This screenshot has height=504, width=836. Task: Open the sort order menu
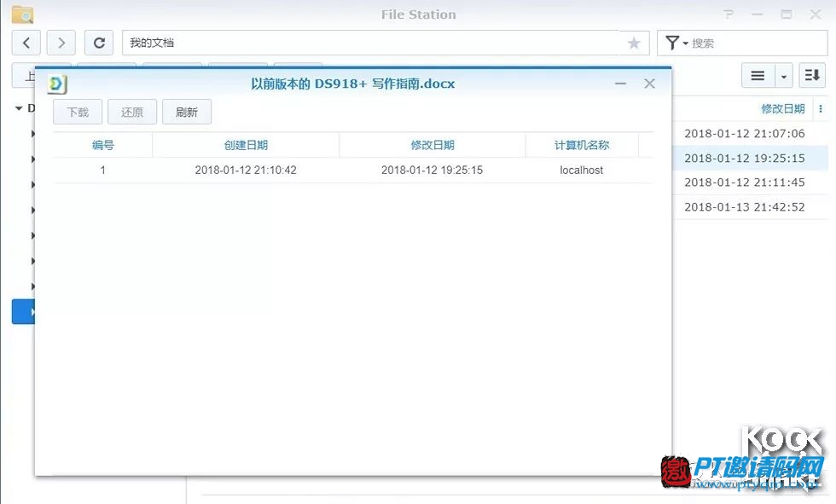click(x=812, y=75)
